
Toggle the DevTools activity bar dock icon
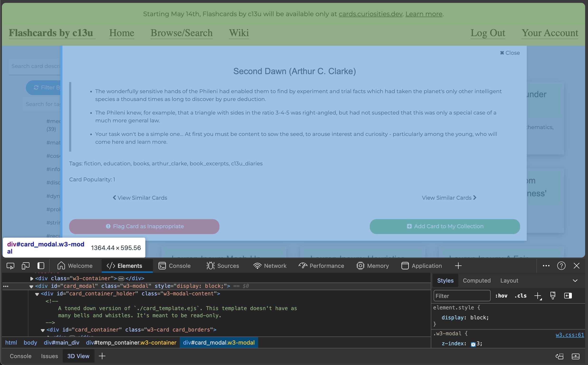click(41, 266)
